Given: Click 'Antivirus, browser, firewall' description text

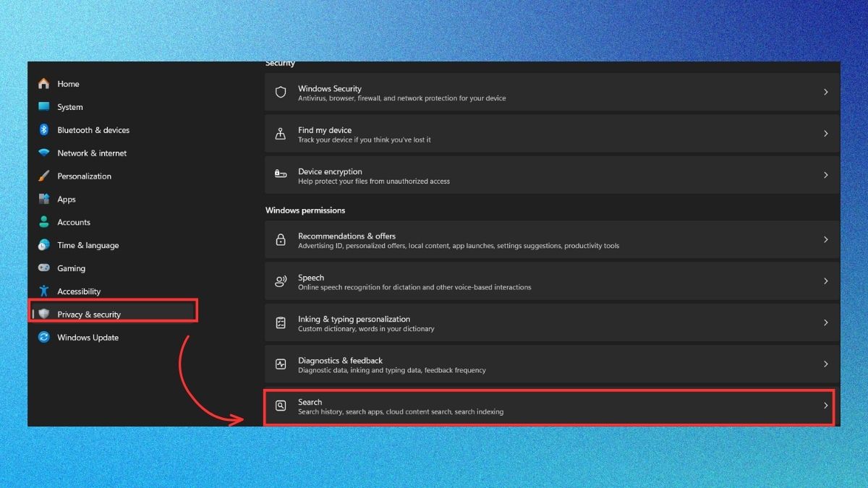Looking at the screenshot, I should click(401, 98).
